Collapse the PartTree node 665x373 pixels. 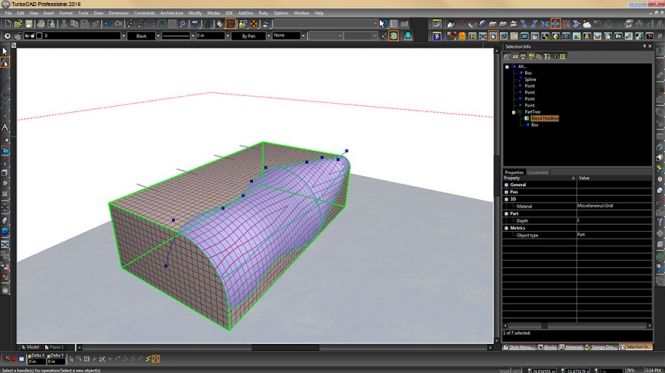tap(514, 112)
